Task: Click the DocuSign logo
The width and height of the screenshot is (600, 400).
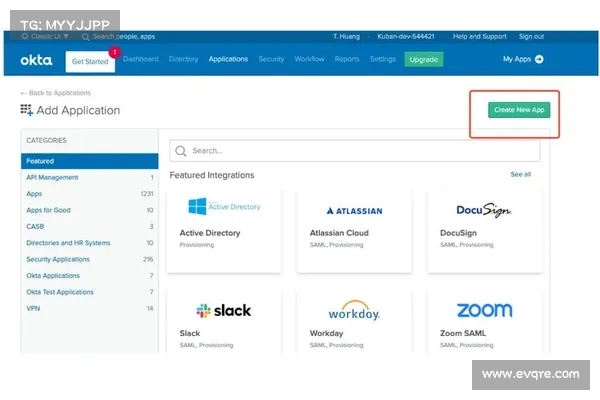Action: (x=484, y=210)
